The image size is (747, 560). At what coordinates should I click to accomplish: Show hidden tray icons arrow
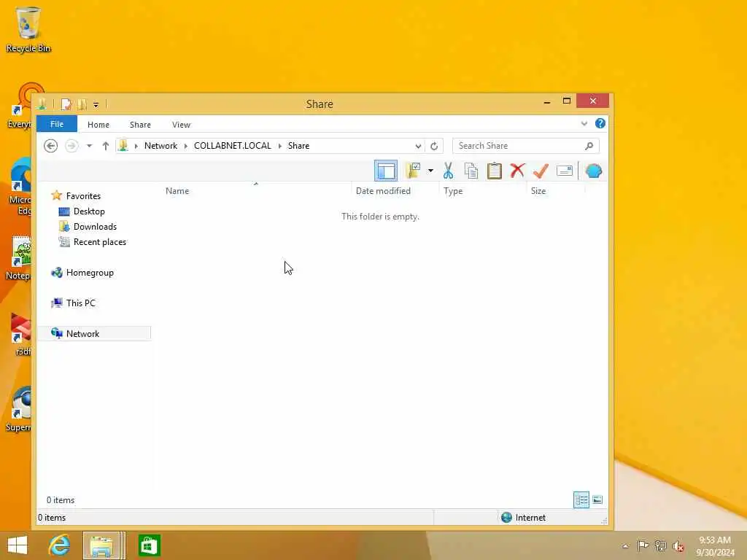625,545
